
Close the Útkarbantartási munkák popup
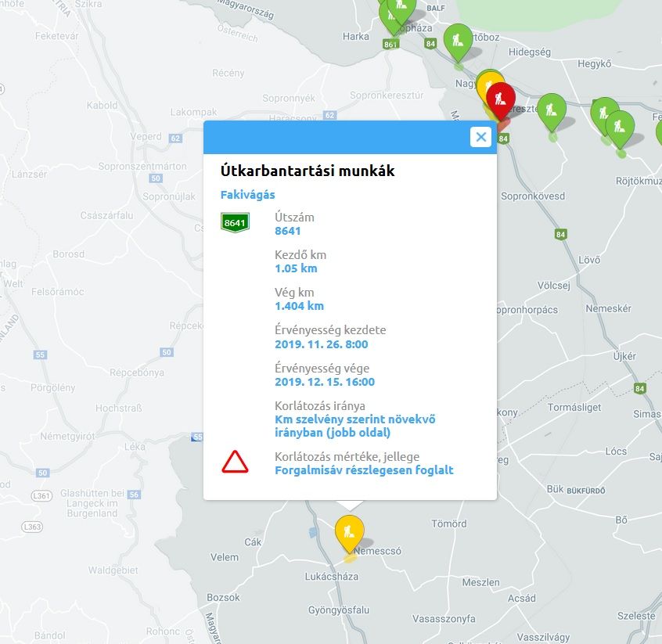pos(480,137)
